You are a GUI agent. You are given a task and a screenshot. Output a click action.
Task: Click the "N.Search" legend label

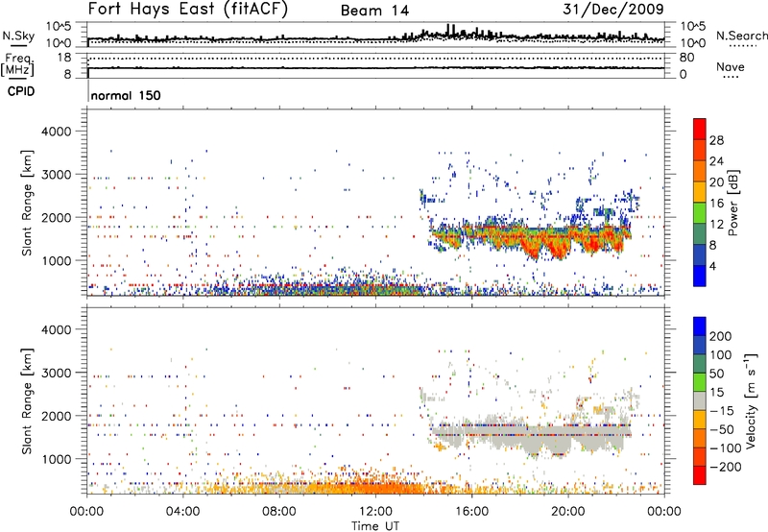point(741,36)
